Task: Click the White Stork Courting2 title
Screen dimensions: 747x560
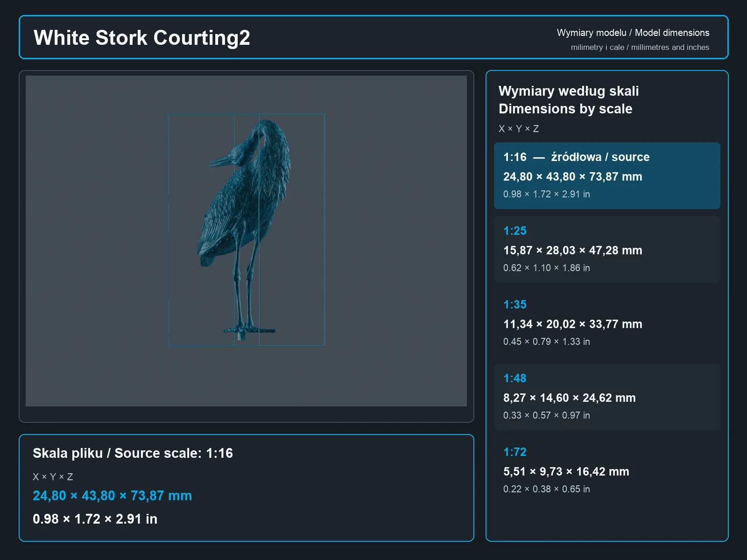Action: click(142, 38)
